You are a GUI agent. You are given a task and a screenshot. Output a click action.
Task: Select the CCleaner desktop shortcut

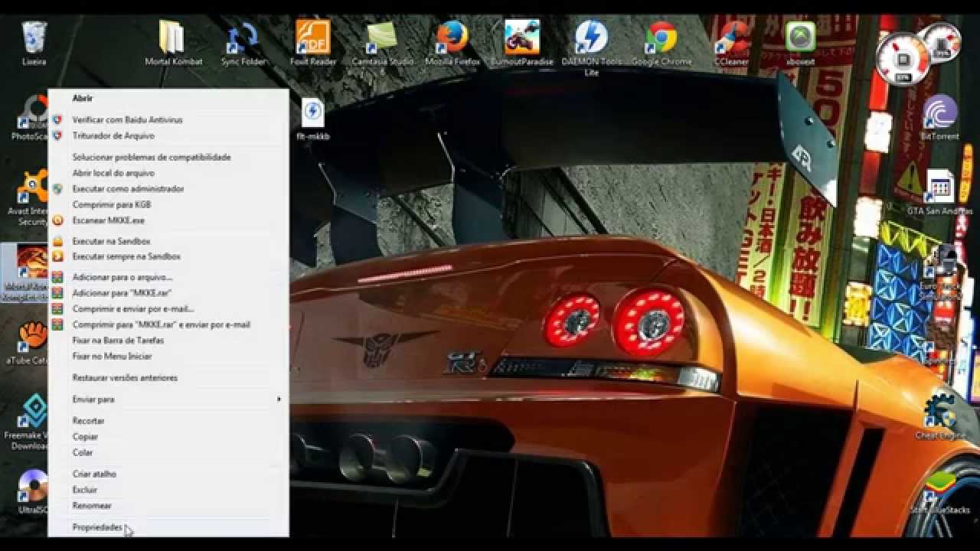pos(732,43)
